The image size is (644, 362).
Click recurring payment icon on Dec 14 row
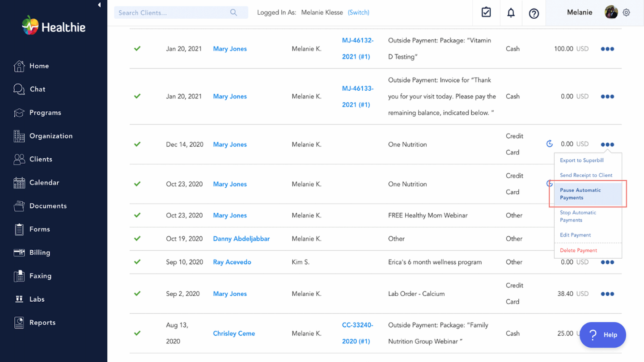(550, 144)
